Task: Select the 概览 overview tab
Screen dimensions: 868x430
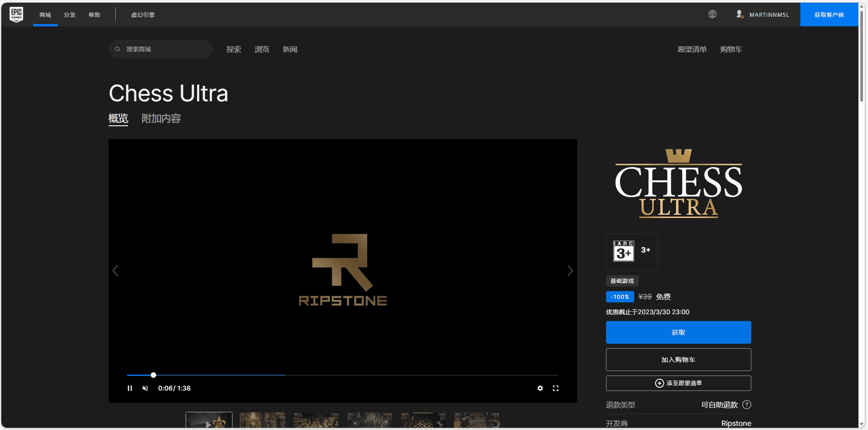Action: click(118, 119)
